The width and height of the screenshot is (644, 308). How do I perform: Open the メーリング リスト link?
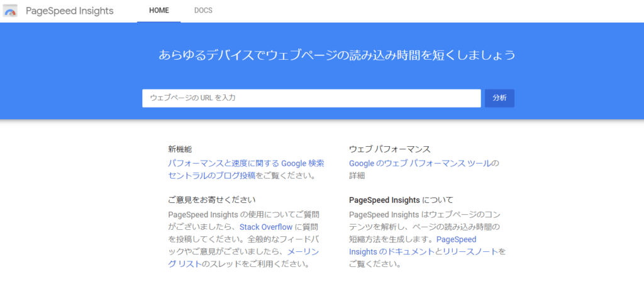coord(243,258)
